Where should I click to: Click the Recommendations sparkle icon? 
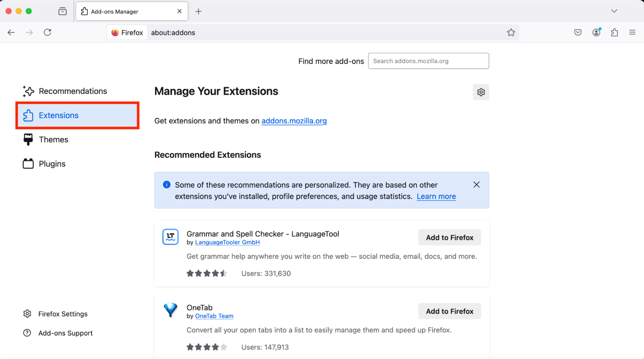click(28, 91)
